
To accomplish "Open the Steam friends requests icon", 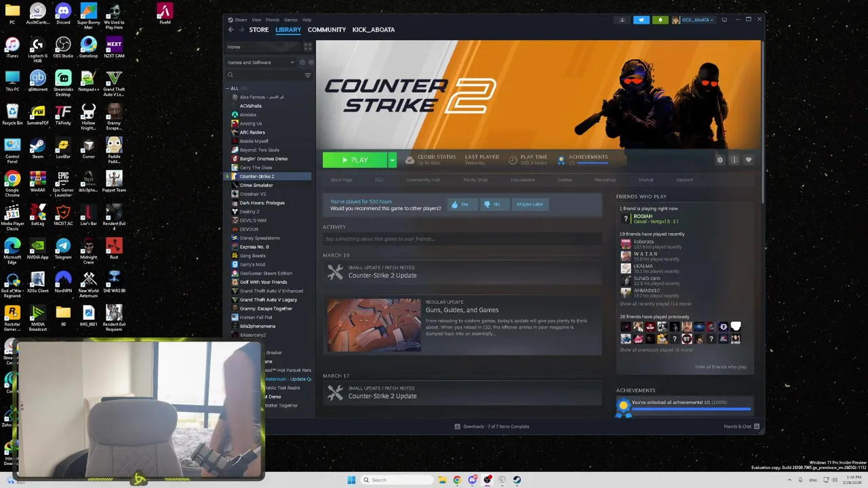I will click(x=622, y=20).
